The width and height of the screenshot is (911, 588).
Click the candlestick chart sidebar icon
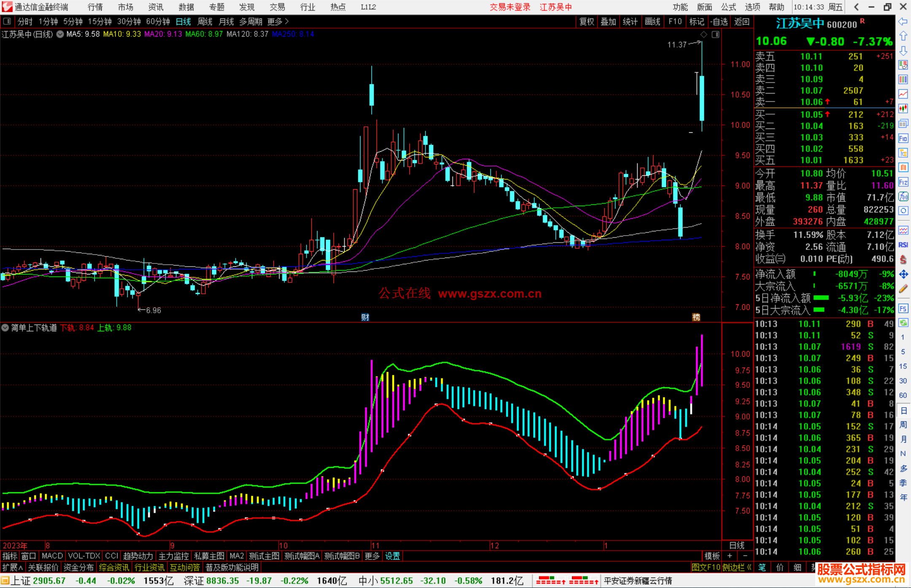903,109
